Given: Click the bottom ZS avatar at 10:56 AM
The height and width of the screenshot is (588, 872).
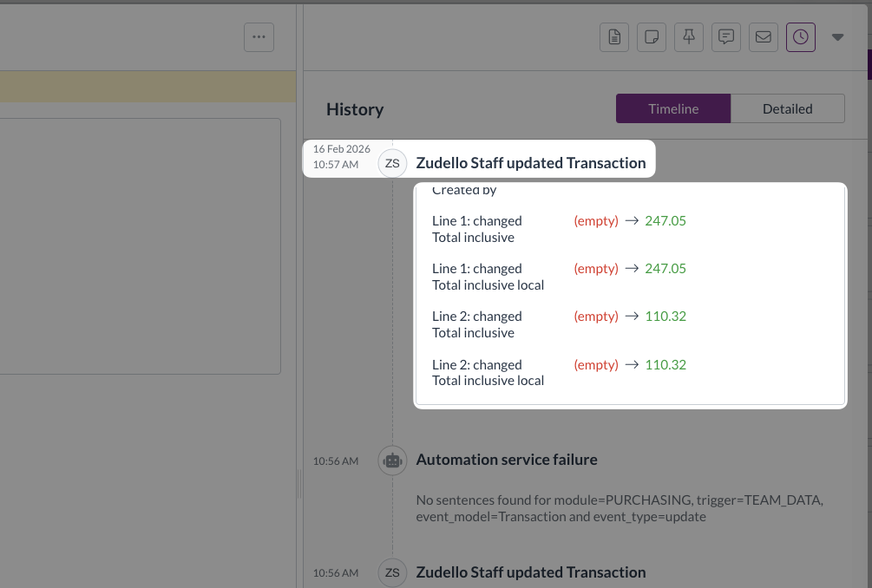Looking at the screenshot, I should pos(392,572).
